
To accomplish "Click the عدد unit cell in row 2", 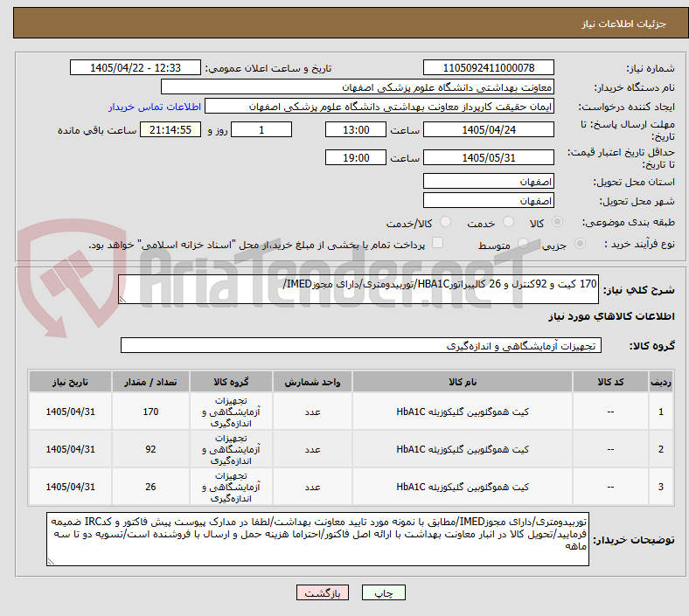I will pyautogui.click(x=312, y=449).
